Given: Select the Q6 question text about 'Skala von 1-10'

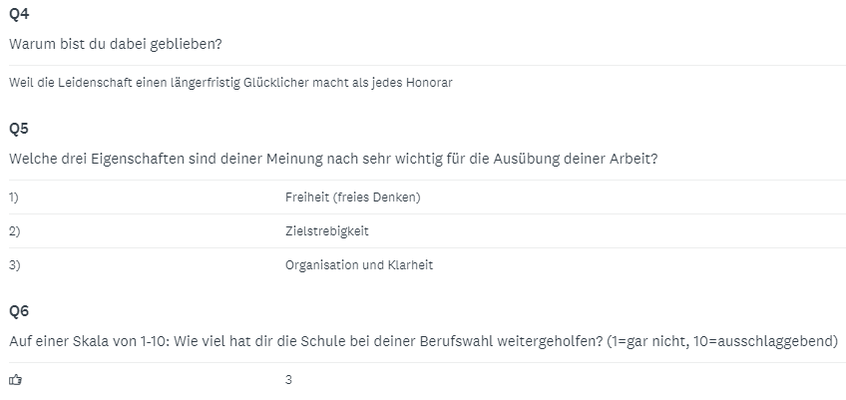Looking at the screenshot, I should tap(424, 342).
